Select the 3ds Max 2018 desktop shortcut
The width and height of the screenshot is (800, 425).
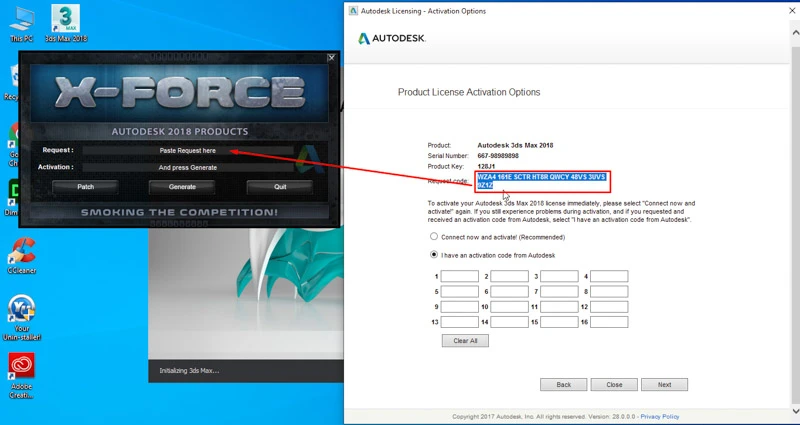66,24
